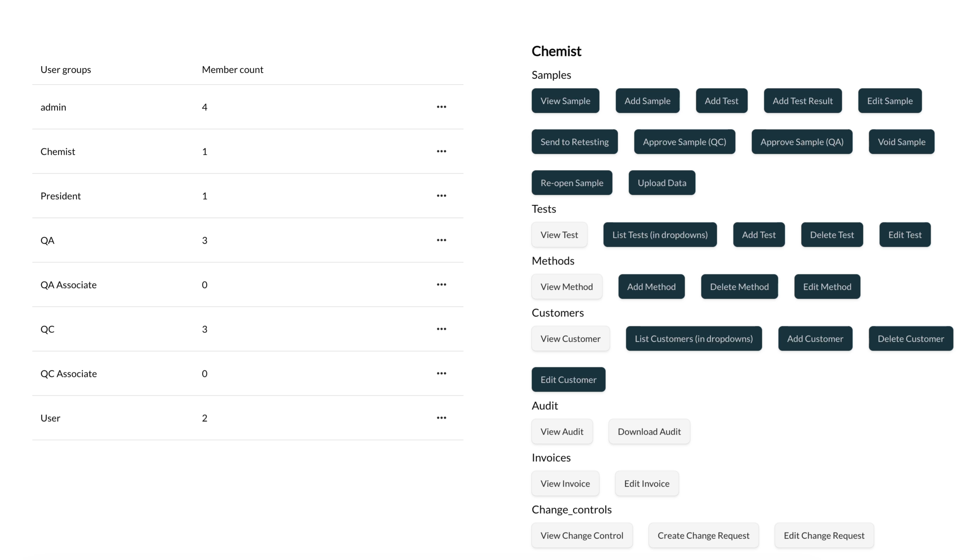The image size is (960, 560).
Task: Toggle the Approve Sample (QC) permission
Action: point(684,142)
